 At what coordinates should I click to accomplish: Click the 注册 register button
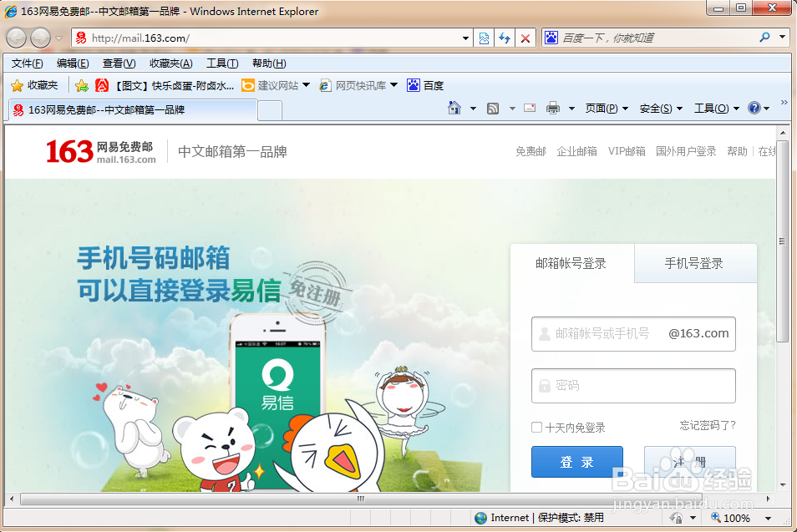[690, 462]
